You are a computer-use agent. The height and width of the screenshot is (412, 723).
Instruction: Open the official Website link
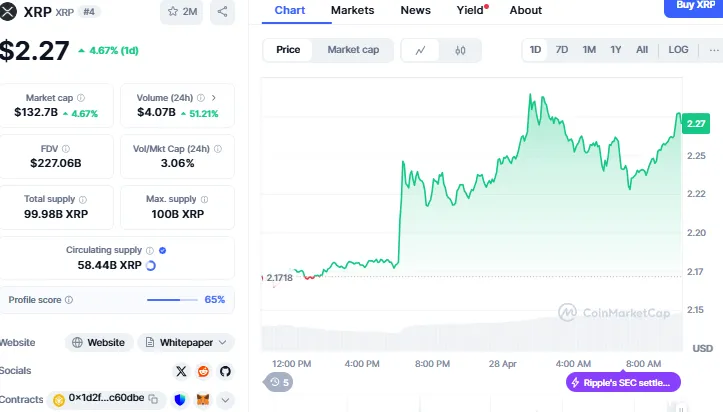99,342
